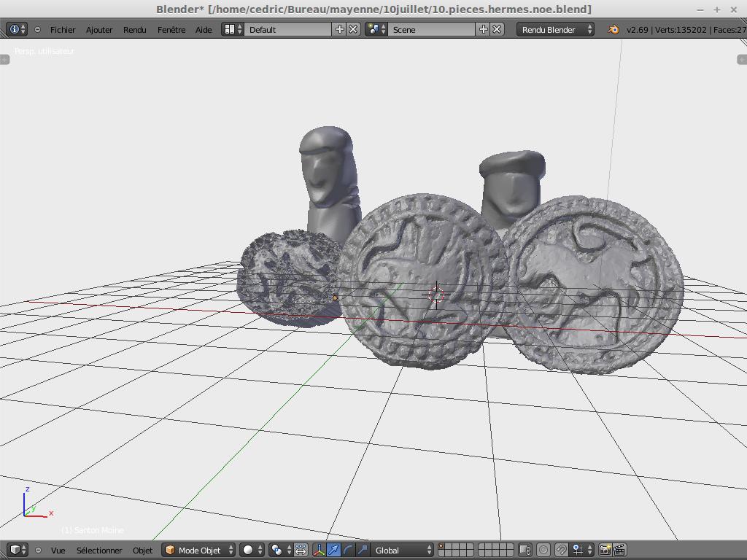
Task: Select the rotate manipulator icon
Action: [348, 550]
